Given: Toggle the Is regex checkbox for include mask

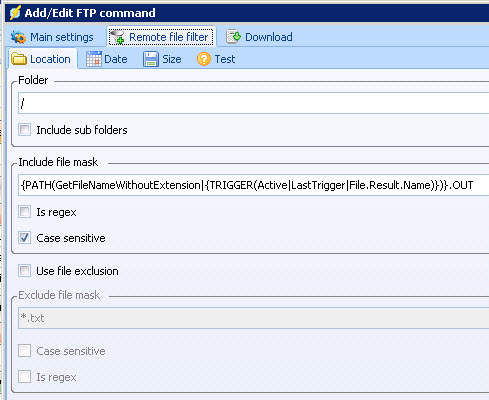Looking at the screenshot, I should point(24,212).
